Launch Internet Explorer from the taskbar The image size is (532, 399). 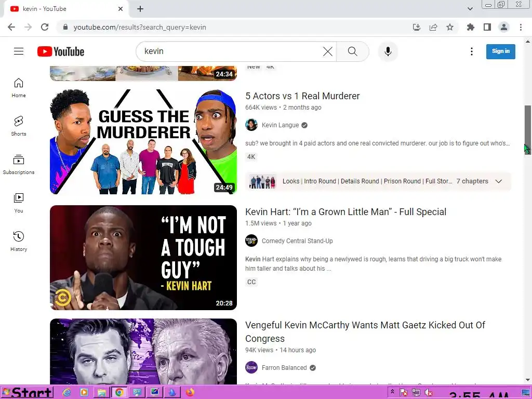67,393
